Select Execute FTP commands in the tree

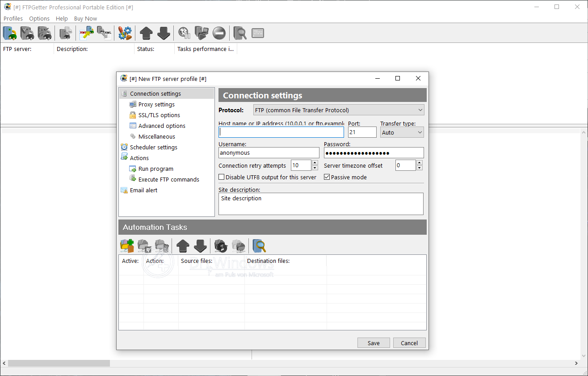click(169, 179)
